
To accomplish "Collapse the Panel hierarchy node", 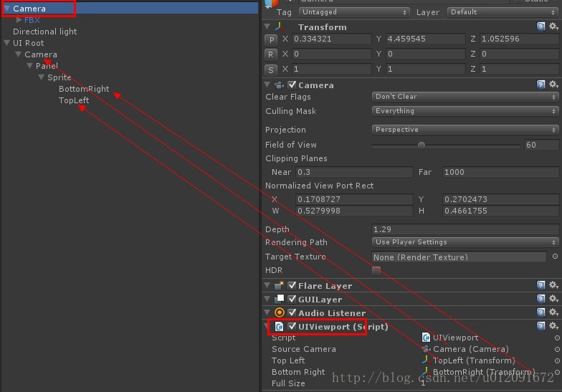I will 30,66.
